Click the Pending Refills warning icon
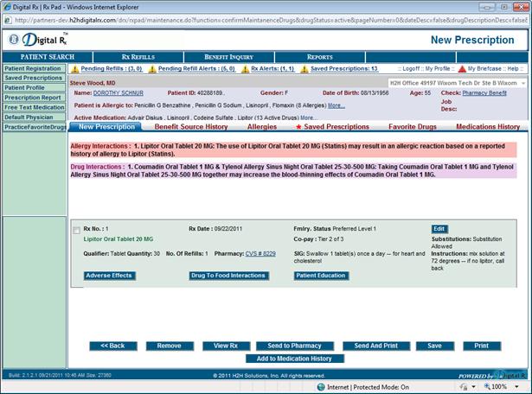This screenshot has width=532, height=394. (74, 68)
